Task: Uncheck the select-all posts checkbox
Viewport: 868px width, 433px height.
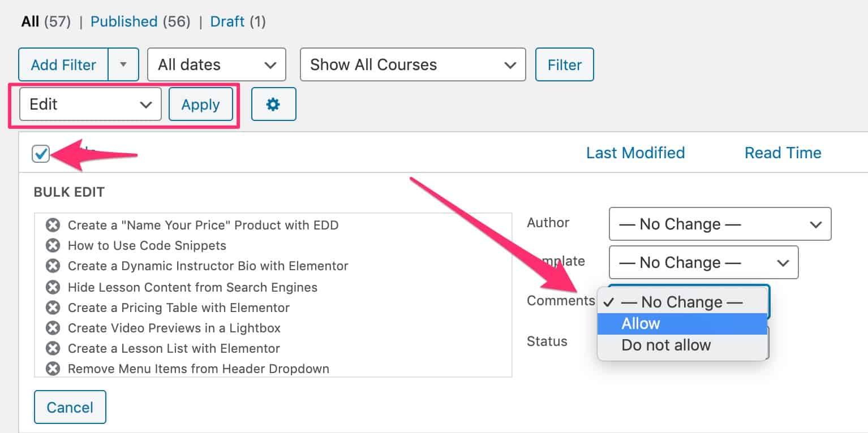Action: (40, 153)
